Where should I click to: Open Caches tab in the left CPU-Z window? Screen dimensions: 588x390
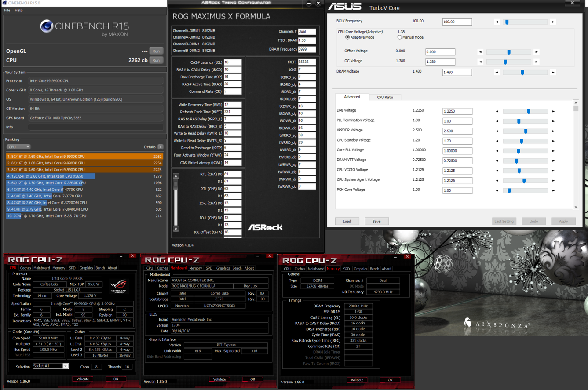click(26, 268)
